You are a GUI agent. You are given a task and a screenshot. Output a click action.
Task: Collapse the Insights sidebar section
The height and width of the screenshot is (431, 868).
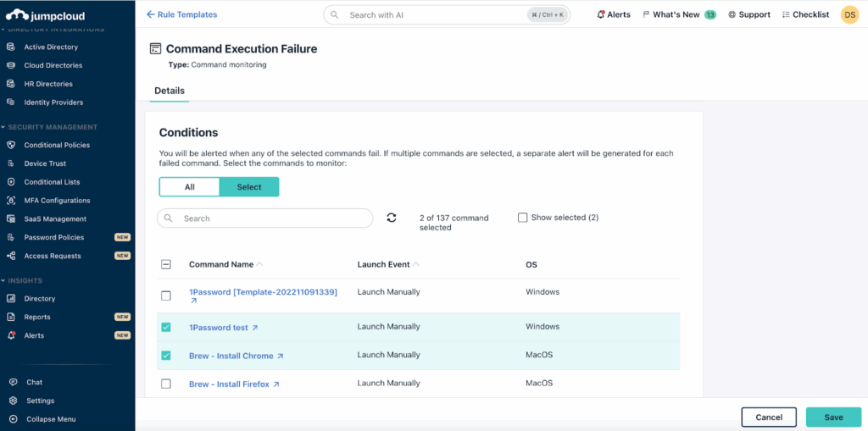[3, 280]
